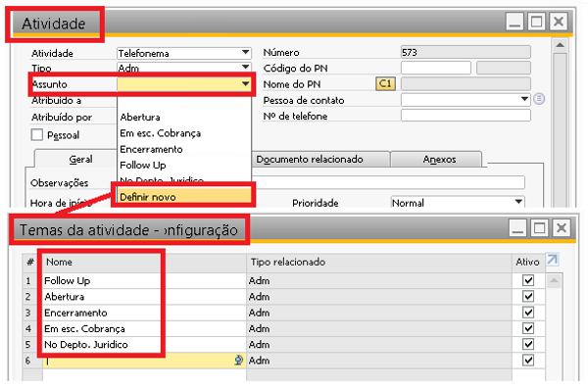Uncheck Ativo for Follow Up row
Image resolution: width=588 pixels, height=388 pixels.
point(528,280)
